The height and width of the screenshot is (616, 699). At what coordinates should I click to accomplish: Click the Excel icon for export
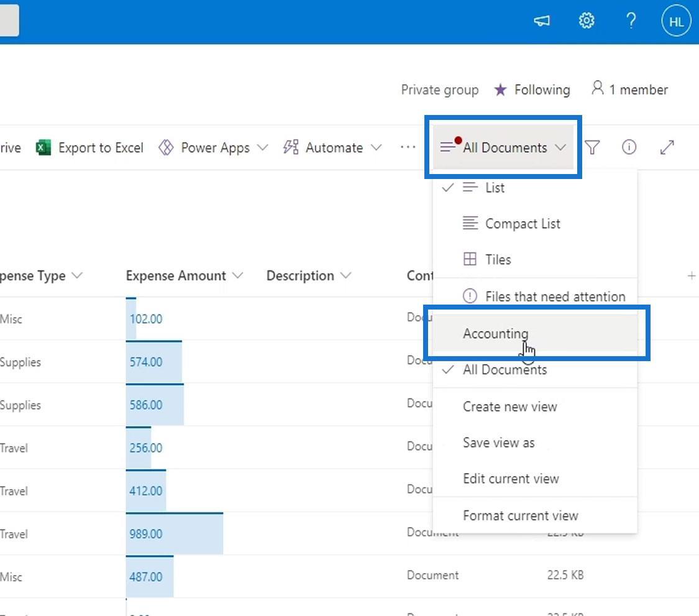[43, 148]
